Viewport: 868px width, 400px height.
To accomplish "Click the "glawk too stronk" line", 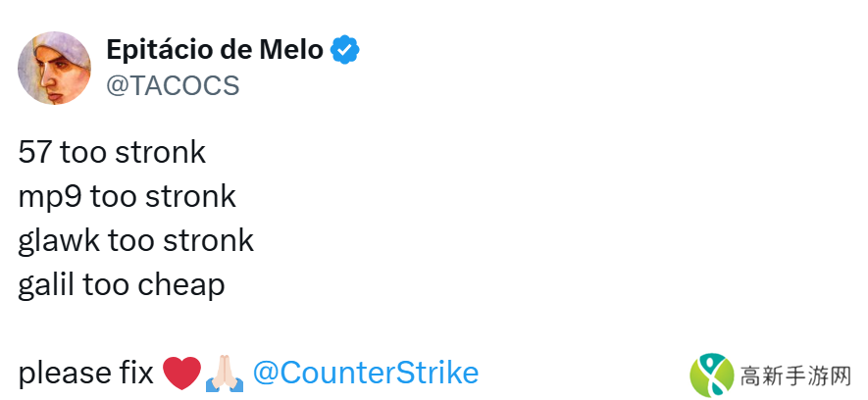I will [135, 240].
